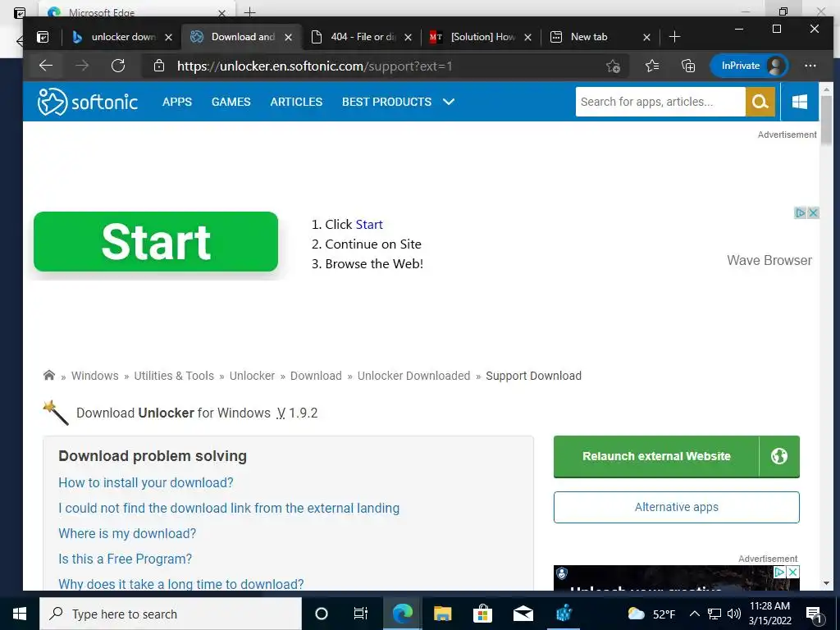Image resolution: width=840 pixels, height=630 pixels.
Task: Open 'I could not find the download link' help
Action: pyautogui.click(x=229, y=508)
